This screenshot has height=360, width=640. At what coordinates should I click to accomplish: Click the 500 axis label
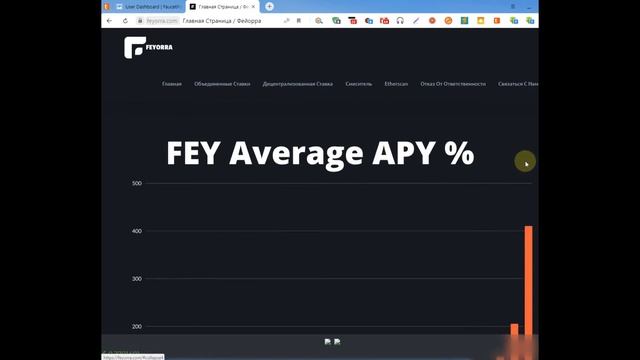[x=137, y=183]
